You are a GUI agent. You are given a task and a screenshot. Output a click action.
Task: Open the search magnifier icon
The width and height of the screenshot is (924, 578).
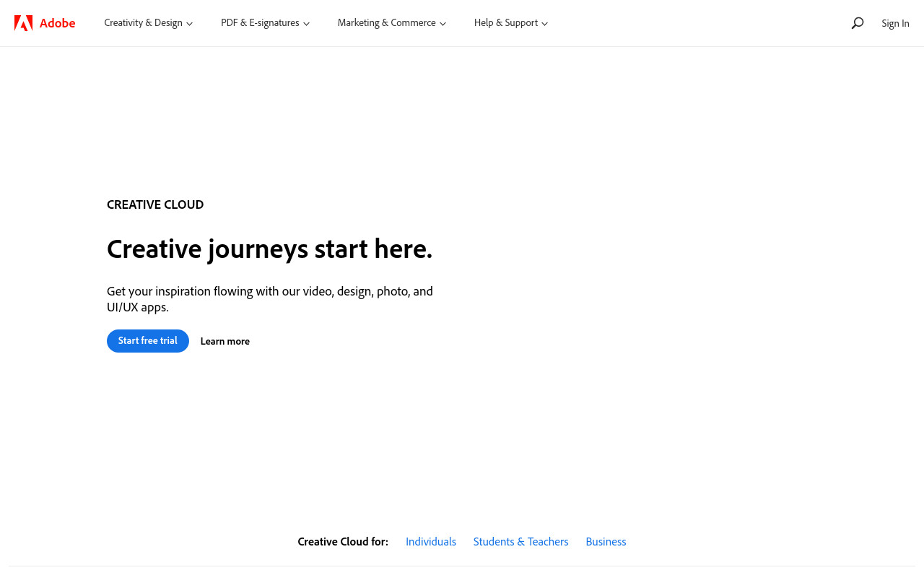point(858,23)
